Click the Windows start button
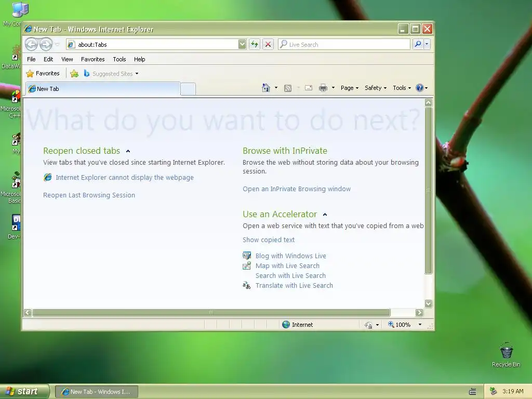This screenshot has height=399, width=532. (24, 392)
